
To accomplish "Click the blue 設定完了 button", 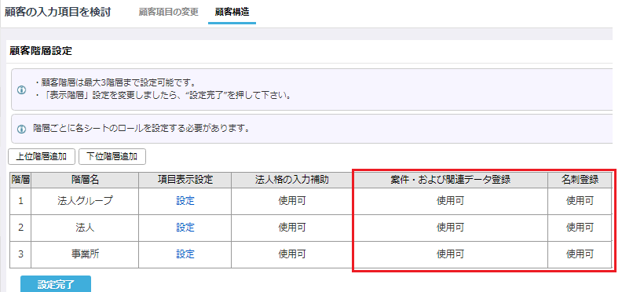I will 56,284.
